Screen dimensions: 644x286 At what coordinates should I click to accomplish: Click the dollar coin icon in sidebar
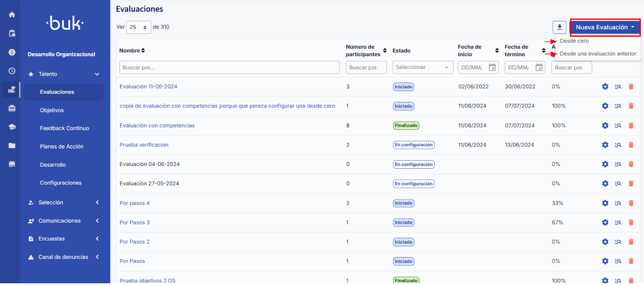tap(12, 52)
